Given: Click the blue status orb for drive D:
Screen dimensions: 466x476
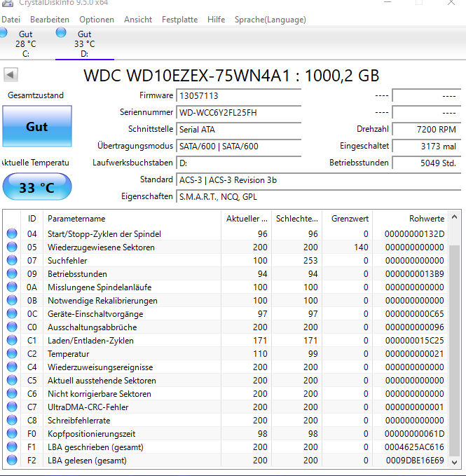Looking at the screenshot, I should (61, 32).
